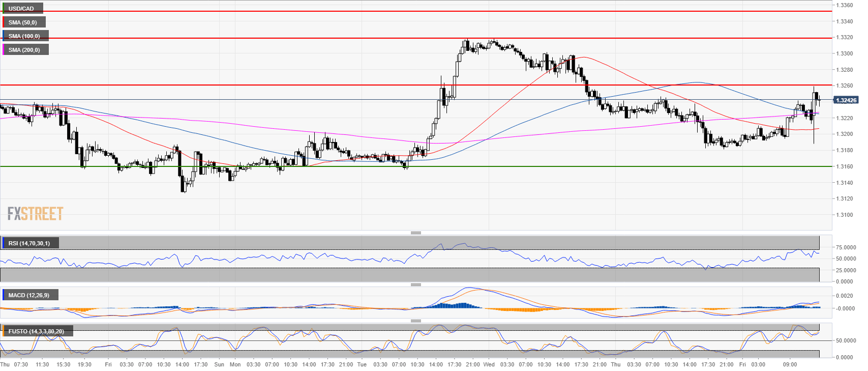Grab the resize handle above the FUSTO pane
Image resolution: width=868 pixels, height=371 pixels.
click(415, 321)
